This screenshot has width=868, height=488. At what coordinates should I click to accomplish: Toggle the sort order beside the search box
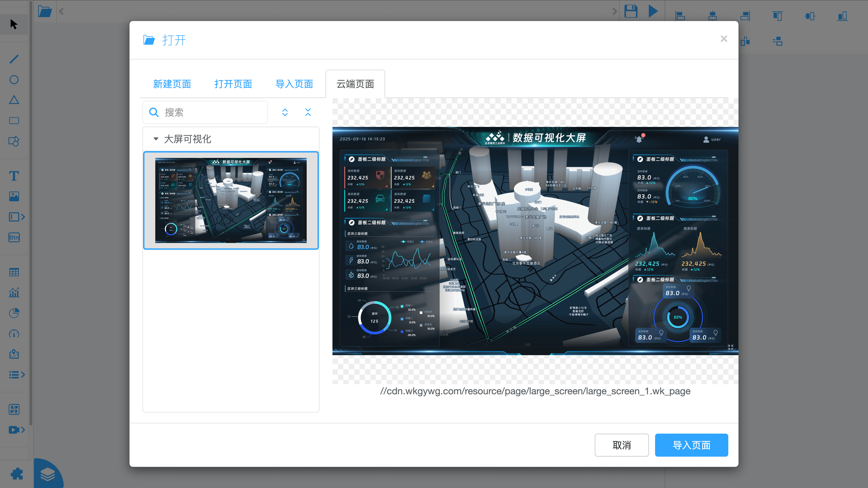285,112
